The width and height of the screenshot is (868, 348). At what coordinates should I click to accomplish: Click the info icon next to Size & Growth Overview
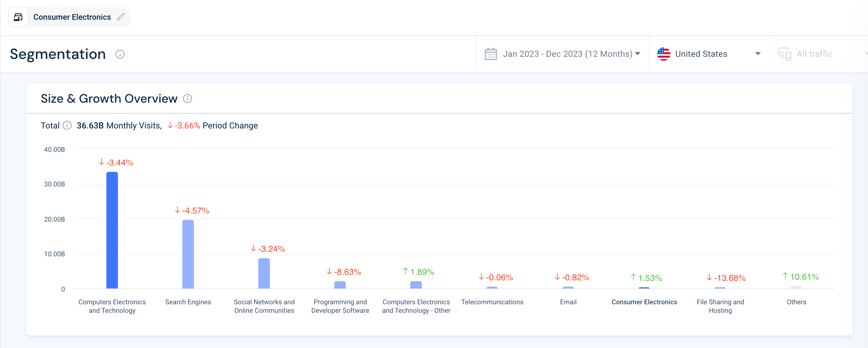click(x=188, y=99)
